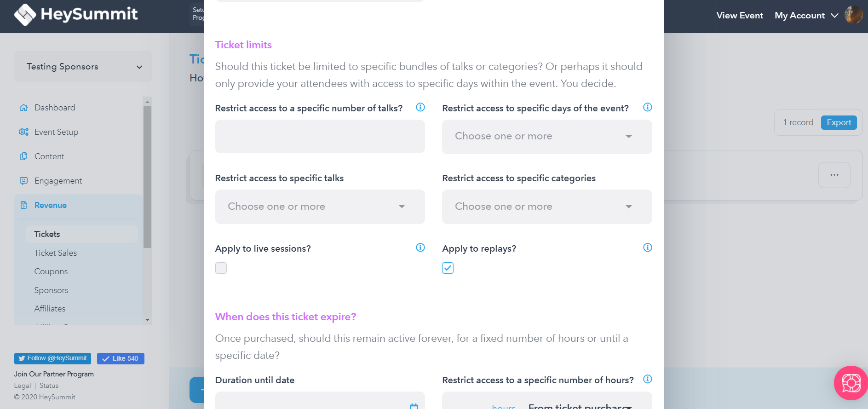Uncheck Apply to replays checkbox

[448, 268]
